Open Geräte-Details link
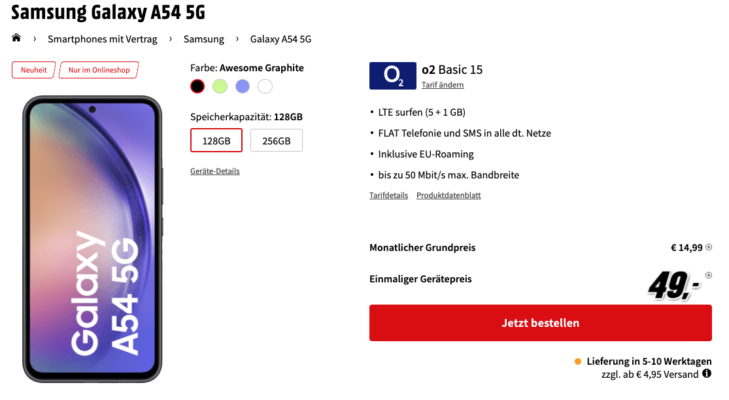This screenshot has height=400, width=729. click(215, 171)
